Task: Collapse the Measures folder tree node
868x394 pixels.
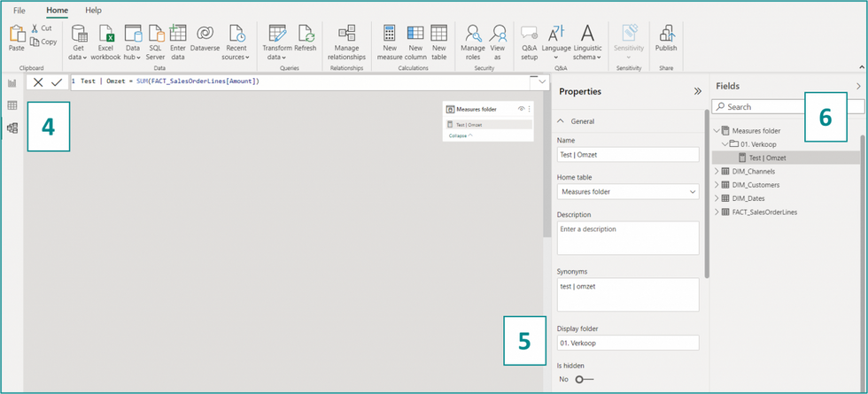Action: tap(717, 131)
